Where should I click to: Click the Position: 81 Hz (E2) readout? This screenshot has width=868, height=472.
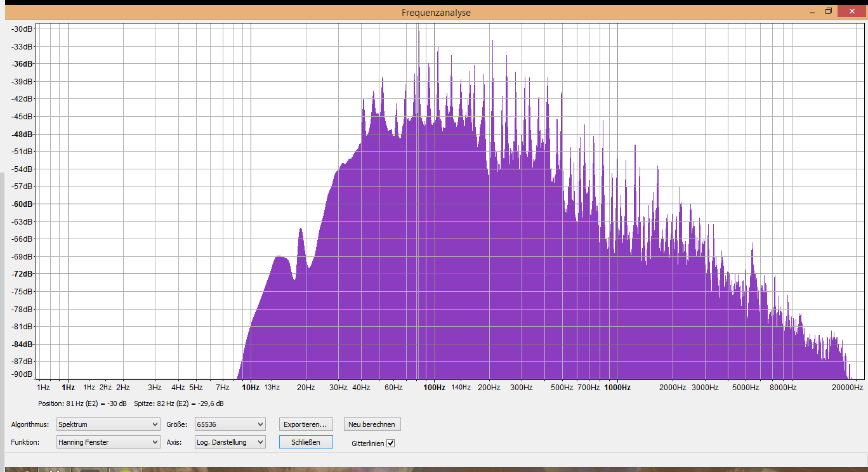point(82,403)
